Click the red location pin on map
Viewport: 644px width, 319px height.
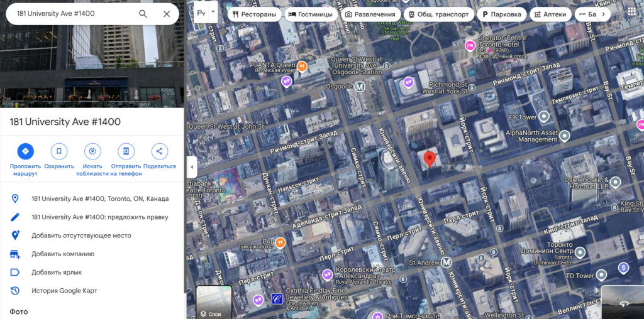tap(430, 159)
